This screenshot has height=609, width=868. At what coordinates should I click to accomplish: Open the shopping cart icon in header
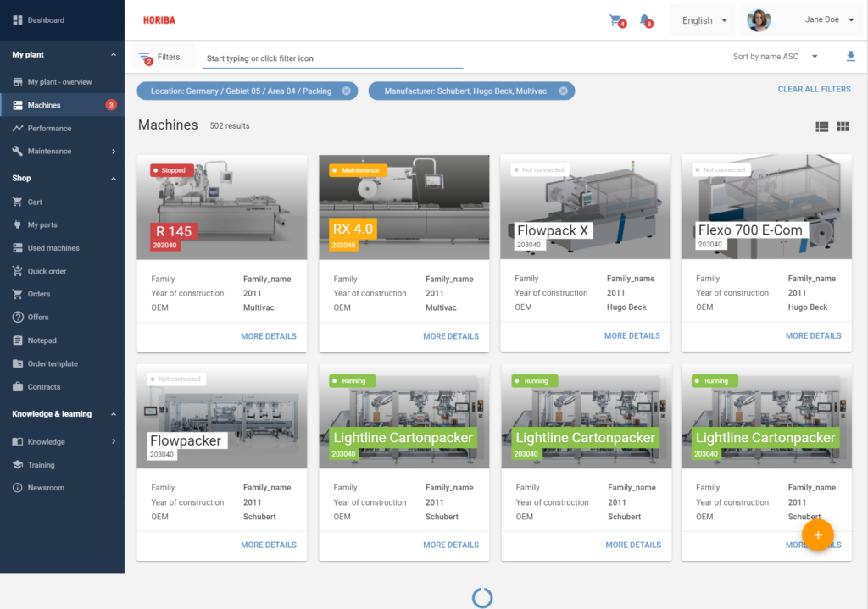[x=617, y=21]
